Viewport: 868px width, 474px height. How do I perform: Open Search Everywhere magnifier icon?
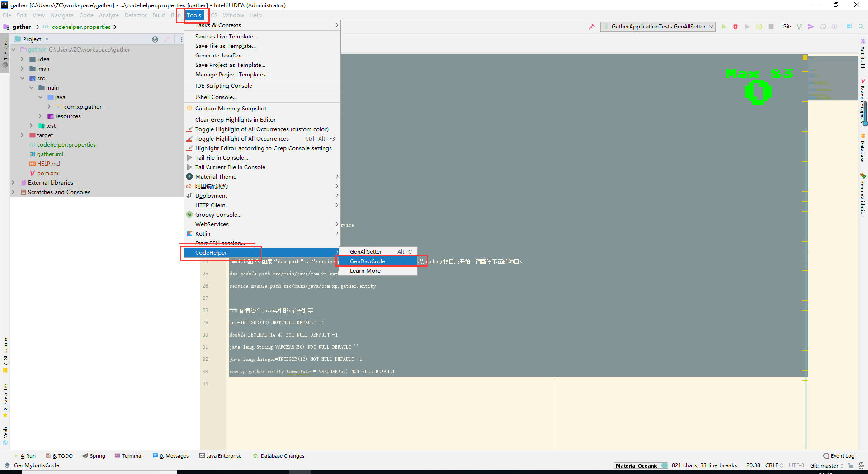tap(861, 27)
